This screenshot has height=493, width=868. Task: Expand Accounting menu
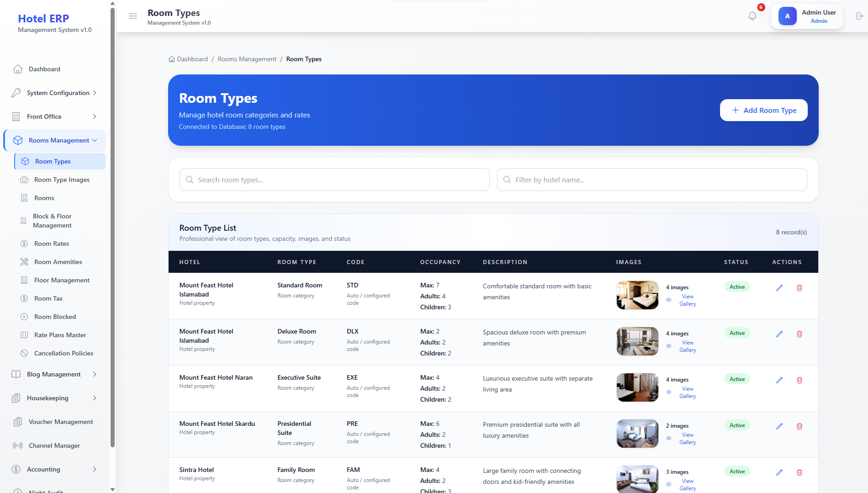[x=54, y=469]
